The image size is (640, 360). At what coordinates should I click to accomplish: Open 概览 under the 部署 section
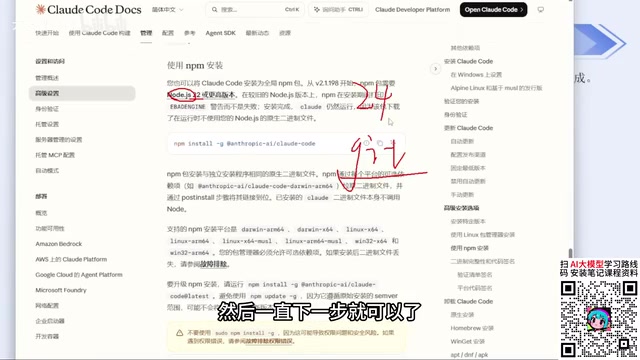pyautogui.click(x=41, y=213)
